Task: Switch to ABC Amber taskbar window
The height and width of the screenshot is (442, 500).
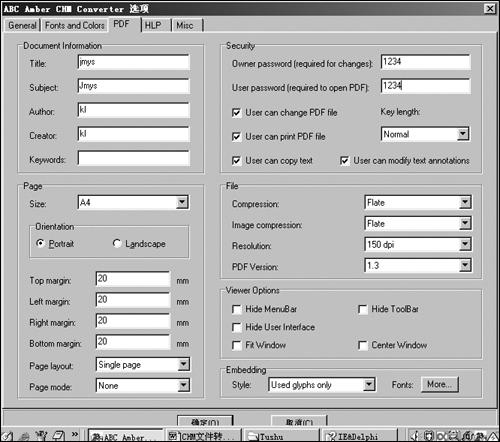Action: click(126, 436)
